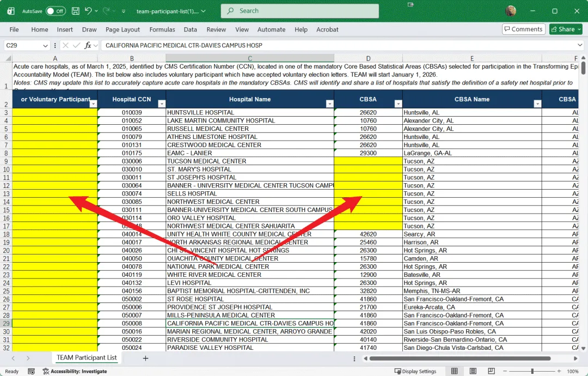Click the Save icon in title bar
This screenshot has height=376, width=588.
[75, 11]
